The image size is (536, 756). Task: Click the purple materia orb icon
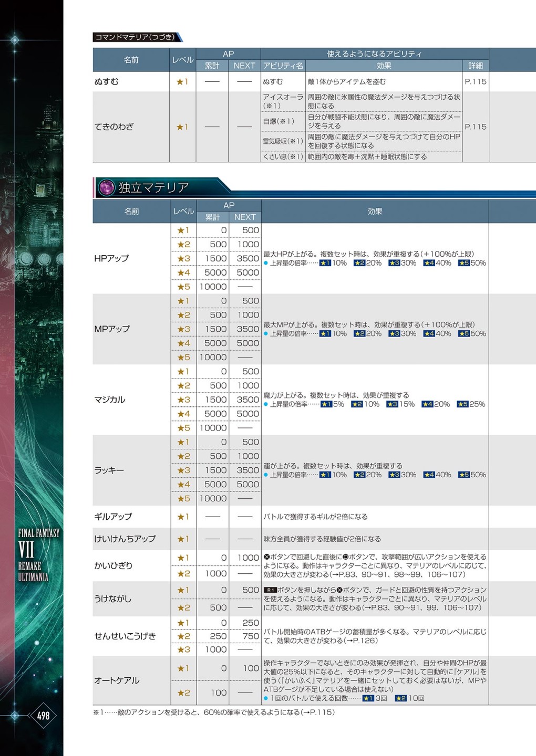click(x=107, y=187)
